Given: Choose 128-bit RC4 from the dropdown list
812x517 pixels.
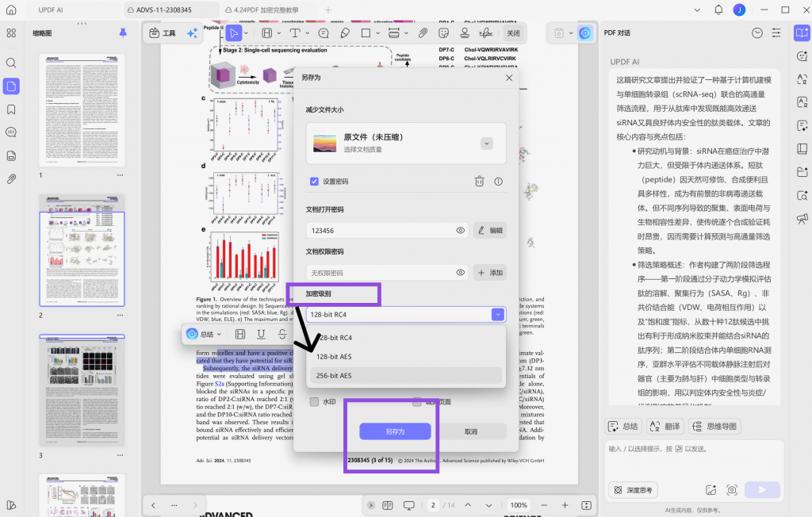Looking at the screenshot, I should pos(406,337).
